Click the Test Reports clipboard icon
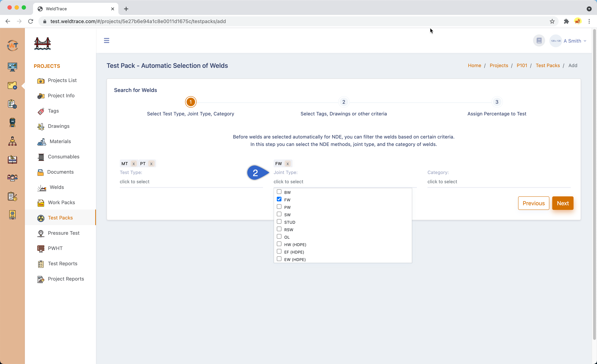597x364 pixels. [x=41, y=264]
